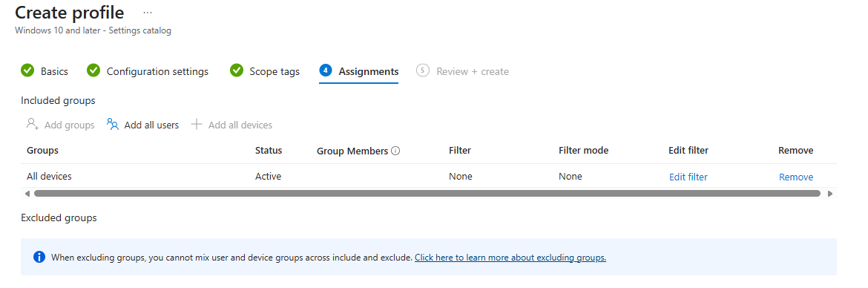Click Add all users button
The width and height of the screenshot is (868, 288).
143,125
